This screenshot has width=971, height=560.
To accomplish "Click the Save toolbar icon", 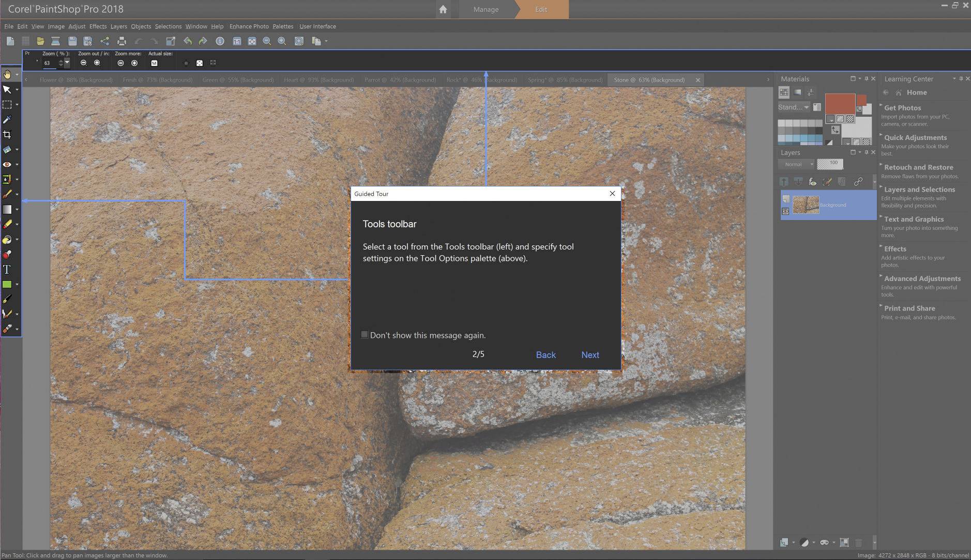I will coord(72,41).
